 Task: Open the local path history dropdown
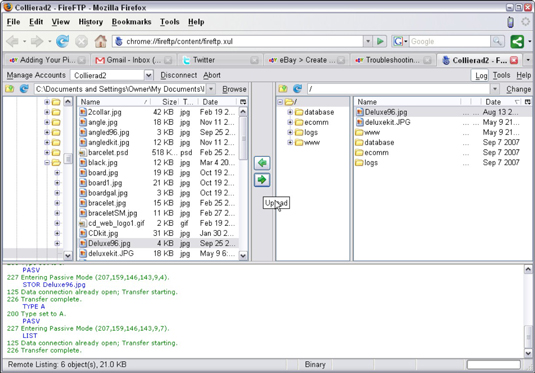point(211,89)
